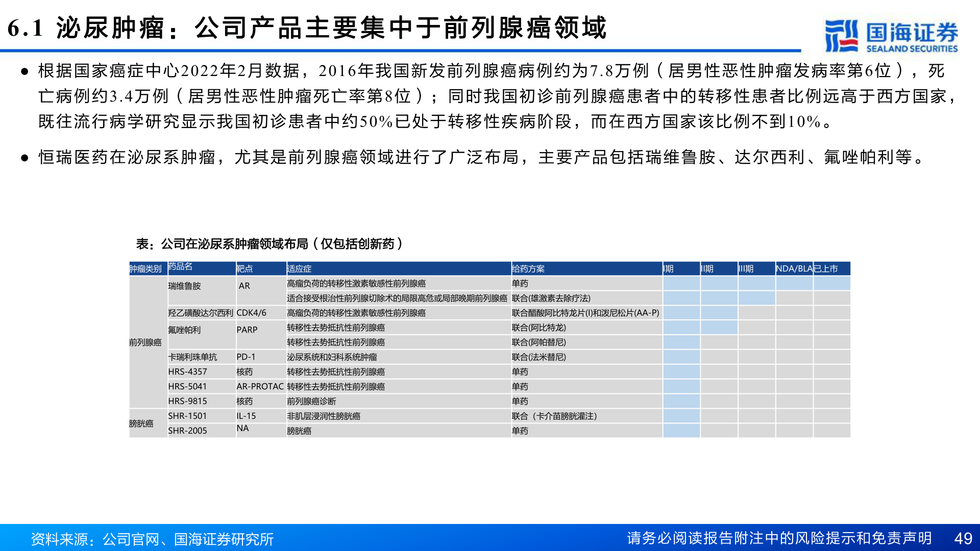Image resolution: width=980 pixels, height=551 pixels.
Task: Click the Sealand Securities logo
Action: pyautogui.click(x=891, y=36)
